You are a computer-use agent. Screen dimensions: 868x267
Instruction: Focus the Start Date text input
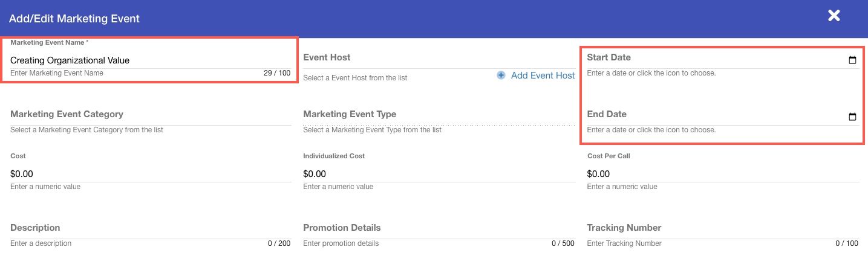click(714, 58)
